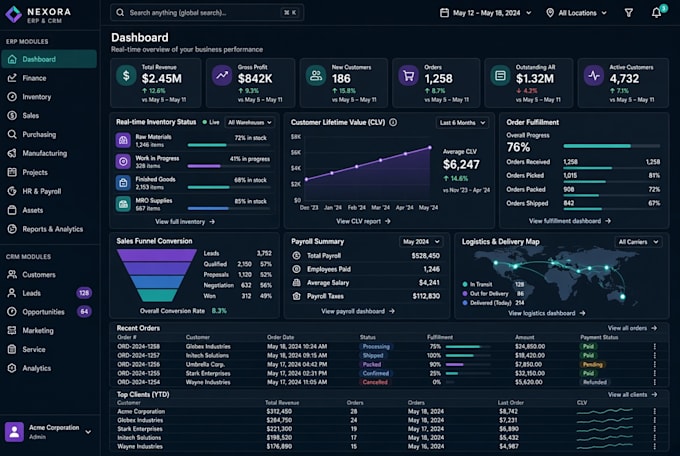Expand the Acme Corporation account chevron
This screenshot has height=456, width=680.
(88, 432)
